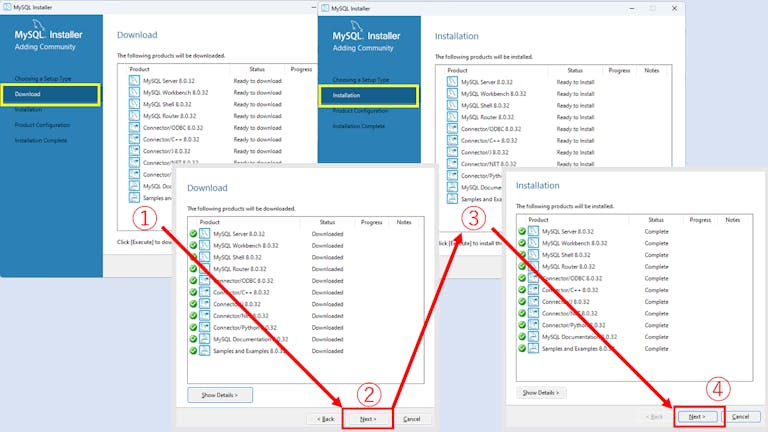768x432 pixels.
Task: Click MySQL Server icon in Complete list
Action: point(533,231)
